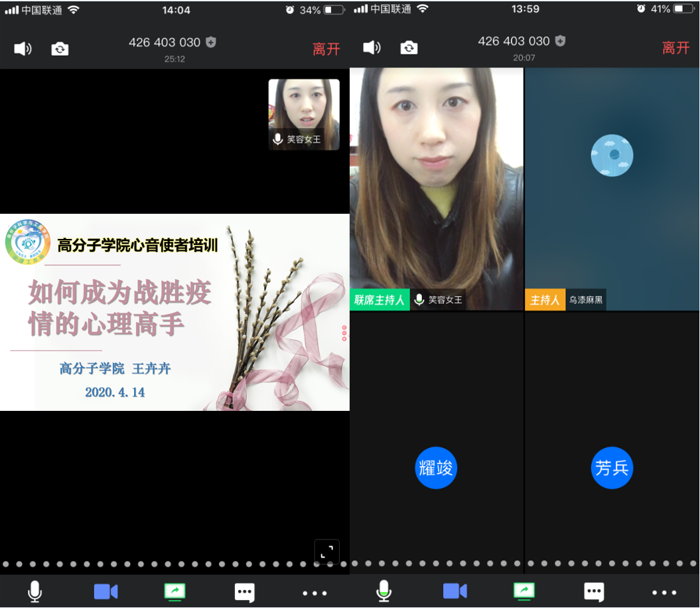
Task: Expand shared slide with the fullscreen icon
Action: [326, 552]
